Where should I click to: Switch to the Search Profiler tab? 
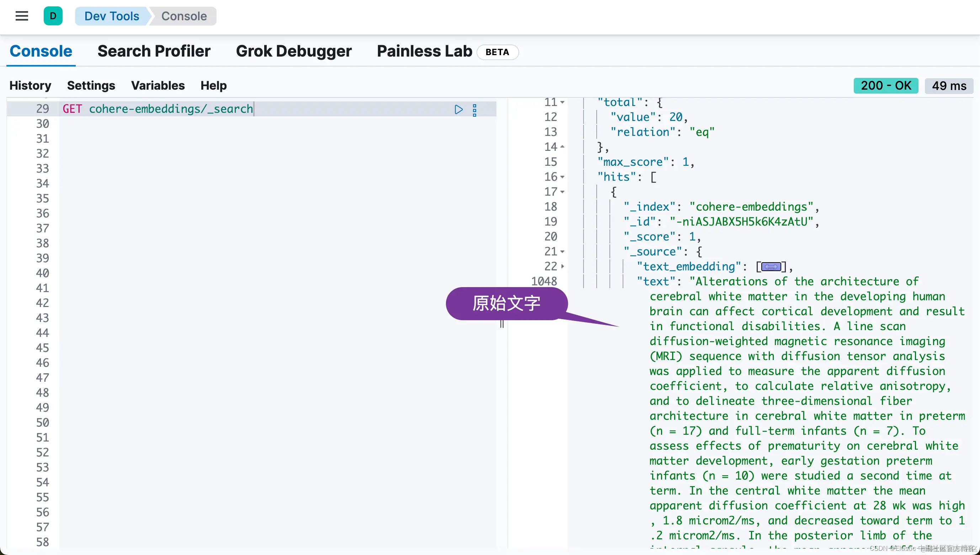pos(154,51)
